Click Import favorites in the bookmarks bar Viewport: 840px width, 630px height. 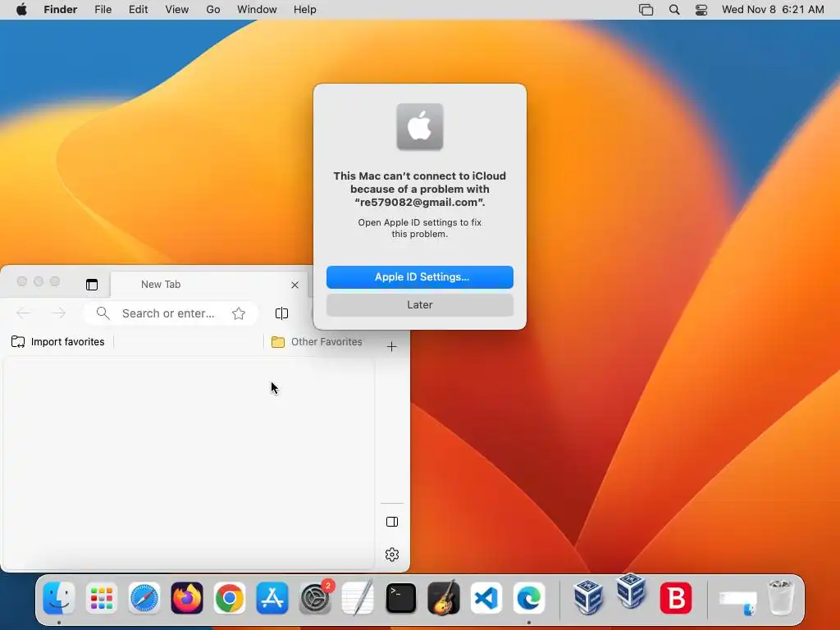[x=58, y=342]
